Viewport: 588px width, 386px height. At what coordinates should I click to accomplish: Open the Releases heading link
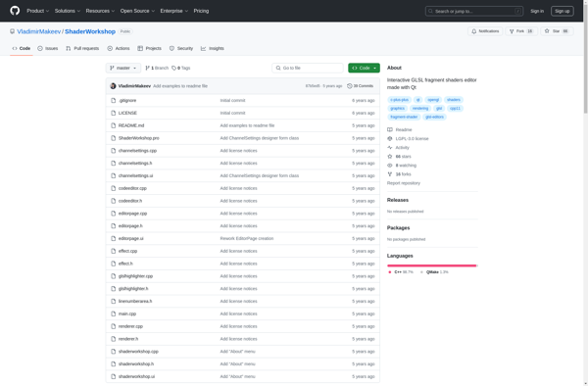398,200
